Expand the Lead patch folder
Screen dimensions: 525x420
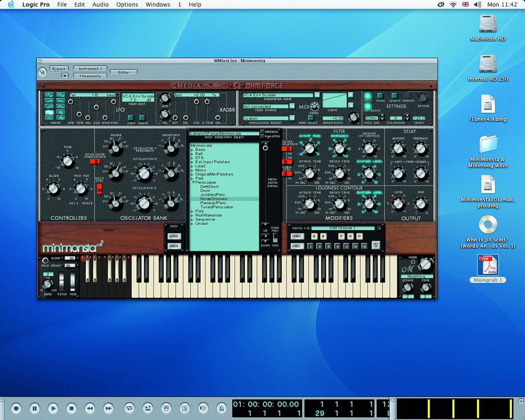coord(193,166)
